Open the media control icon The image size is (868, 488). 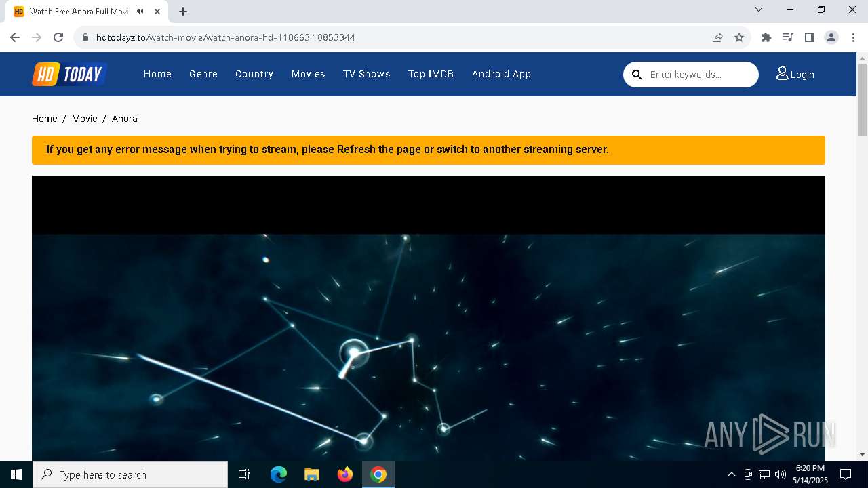click(788, 37)
